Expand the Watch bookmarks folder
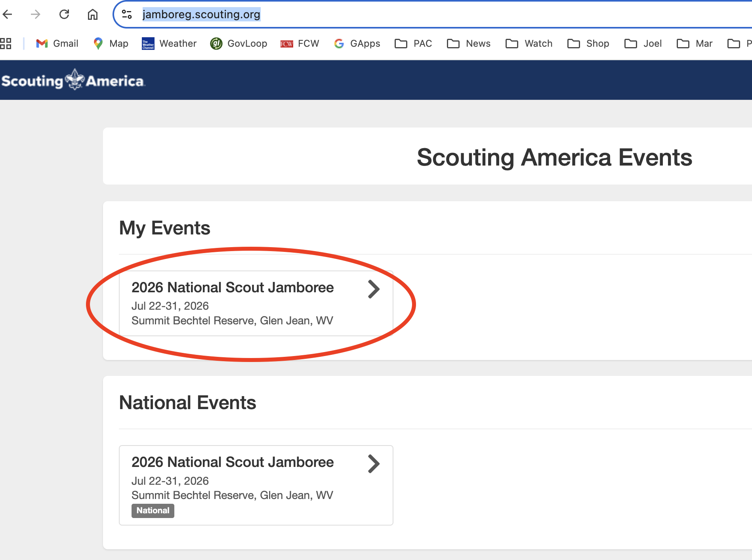This screenshot has width=752, height=560. pyautogui.click(x=529, y=44)
